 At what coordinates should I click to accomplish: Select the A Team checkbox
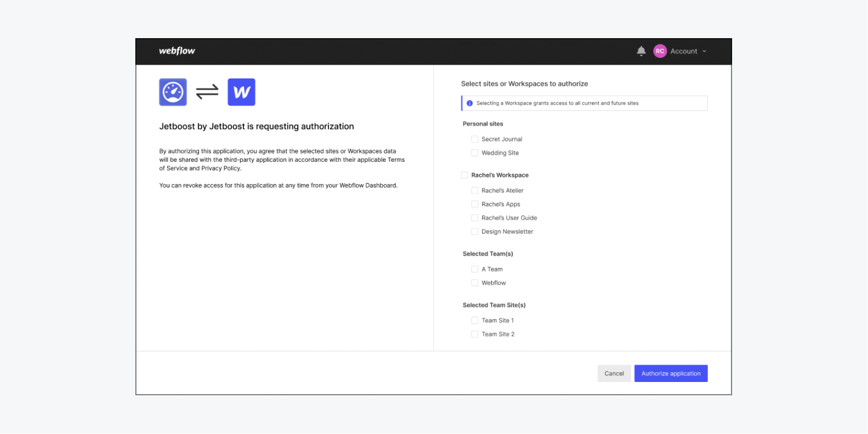pos(475,269)
